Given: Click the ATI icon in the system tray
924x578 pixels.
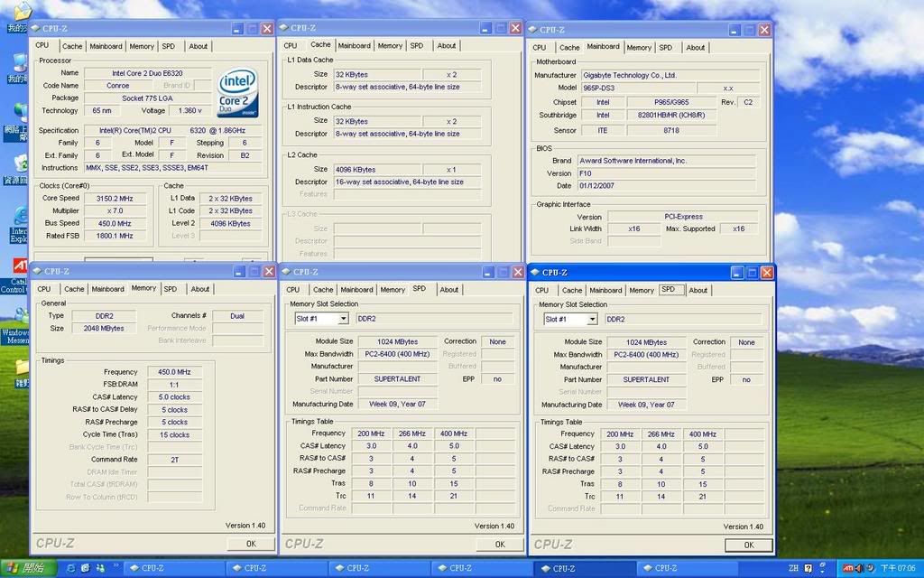Looking at the screenshot, I should pos(847,568).
